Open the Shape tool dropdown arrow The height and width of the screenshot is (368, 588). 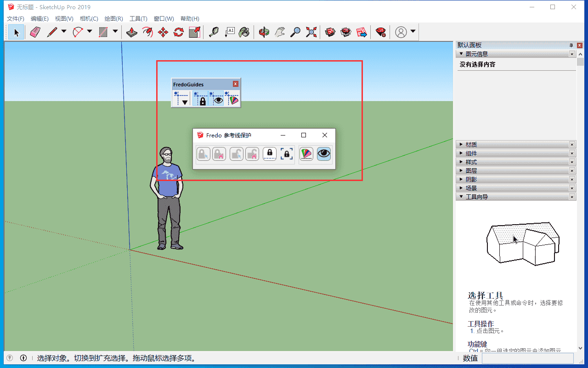pos(115,32)
